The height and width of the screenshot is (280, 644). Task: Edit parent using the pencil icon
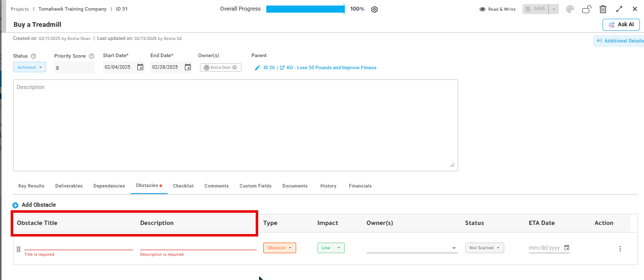click(x=257, y=68)
